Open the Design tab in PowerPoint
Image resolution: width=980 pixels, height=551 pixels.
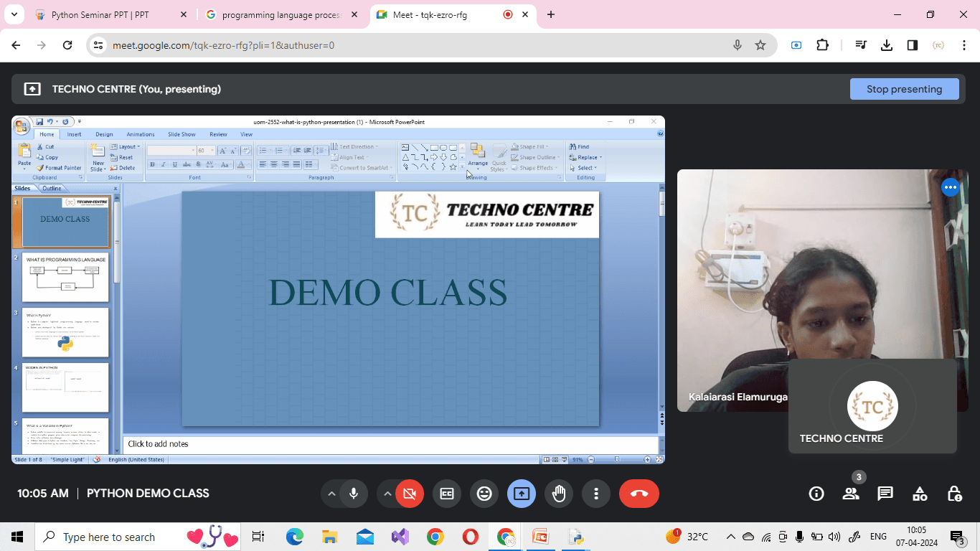point(104,134)
